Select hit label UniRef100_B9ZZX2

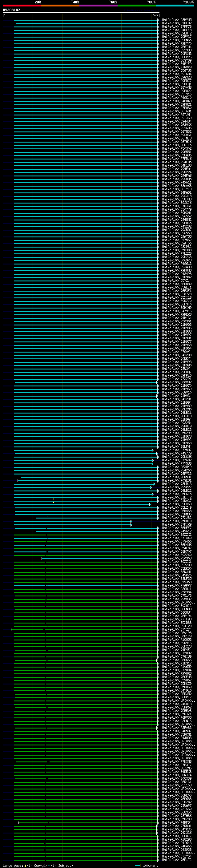point(177,535)
